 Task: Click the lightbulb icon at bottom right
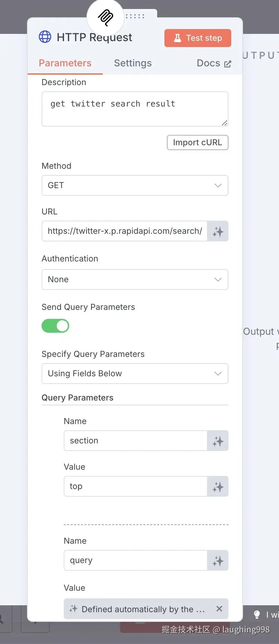click(x=257, y=614)
